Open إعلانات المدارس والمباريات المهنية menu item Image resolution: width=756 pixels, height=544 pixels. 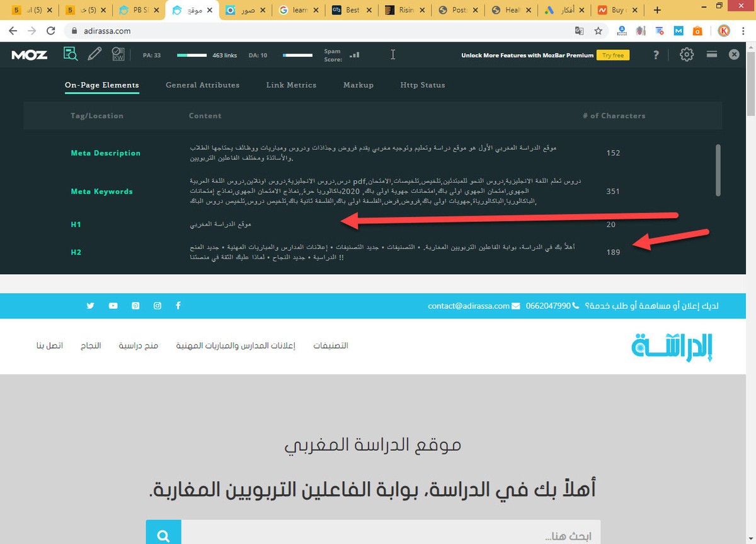(236, 345)
